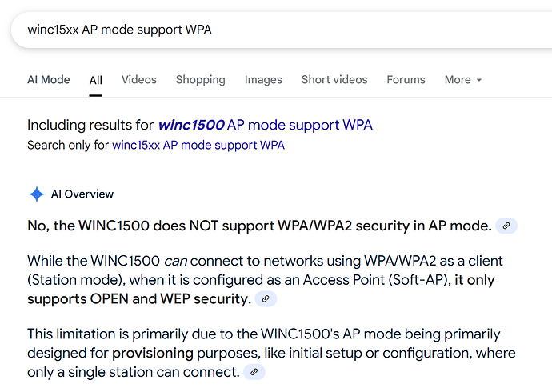Open the Forums tab

pos(406,80)
